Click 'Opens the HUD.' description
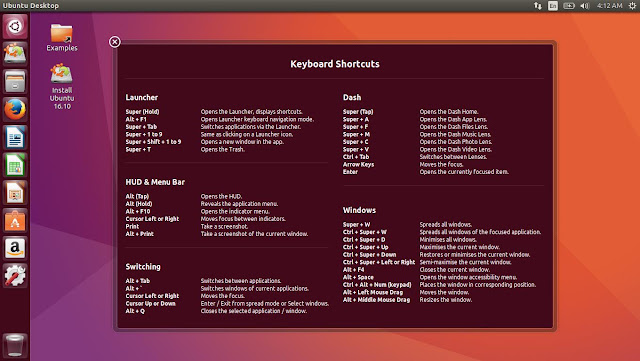 [221, 196]
